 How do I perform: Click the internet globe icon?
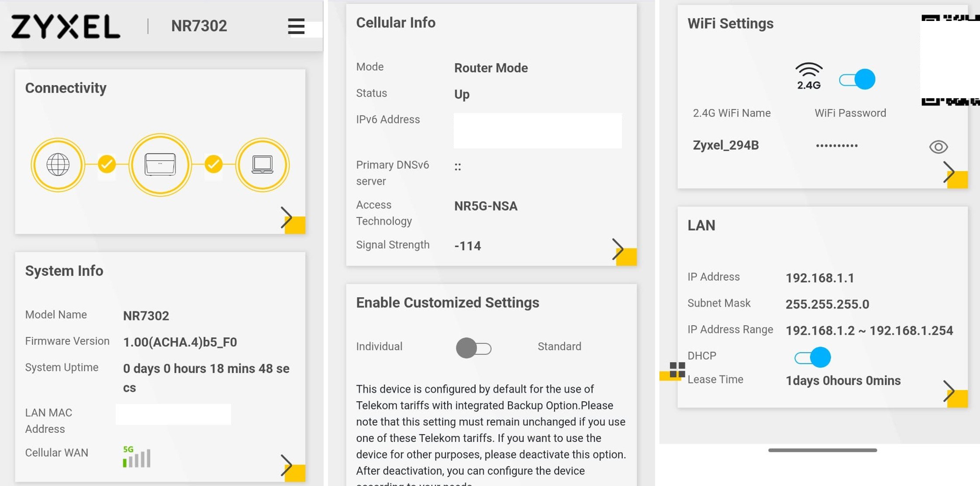coord(58,165)
